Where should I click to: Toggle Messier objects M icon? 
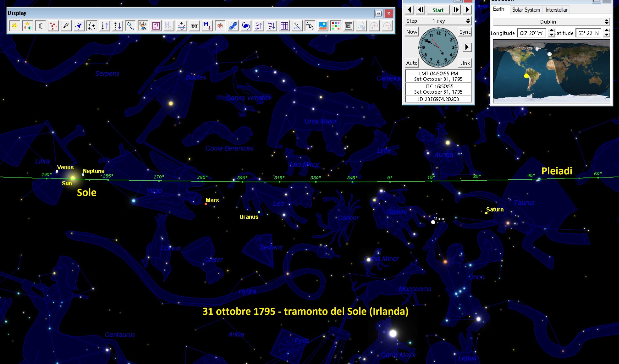(x=207, y=26)
